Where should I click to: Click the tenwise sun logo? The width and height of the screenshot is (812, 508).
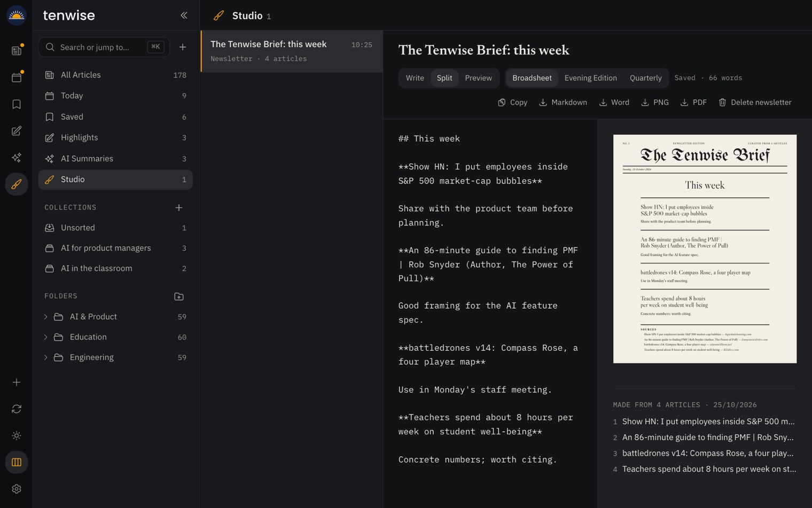17,16
